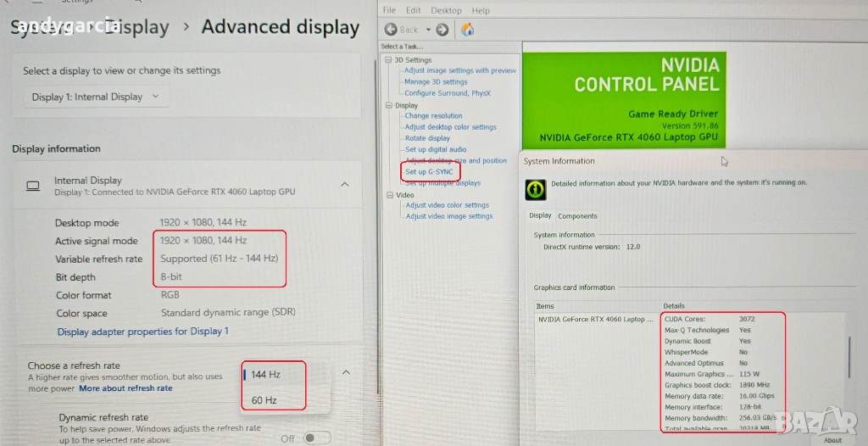Select the 60 Hz refresh rate option
This screenshot has height=446, width=868.
pyautogui.click(x=264, y=399)
